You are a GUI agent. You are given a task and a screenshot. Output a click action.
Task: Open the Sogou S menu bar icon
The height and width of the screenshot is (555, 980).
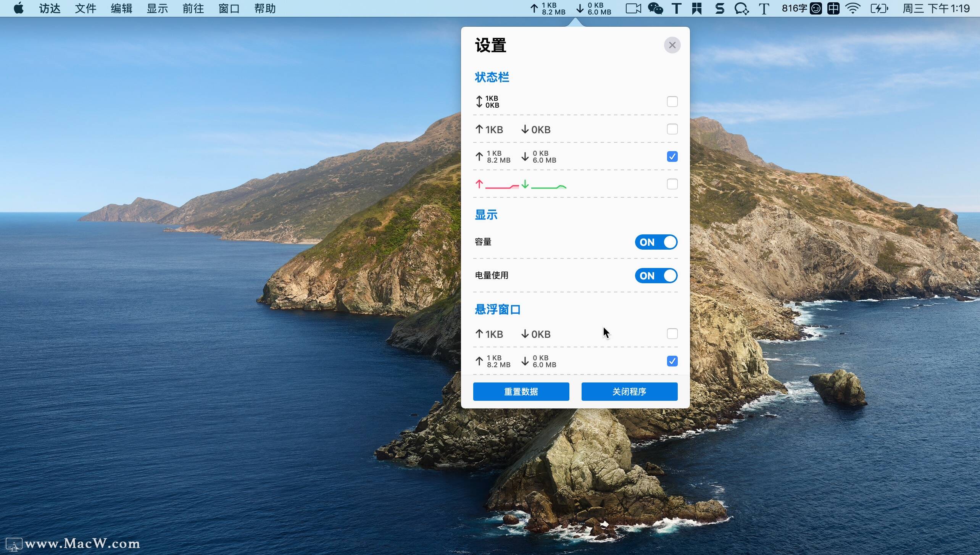719,8
